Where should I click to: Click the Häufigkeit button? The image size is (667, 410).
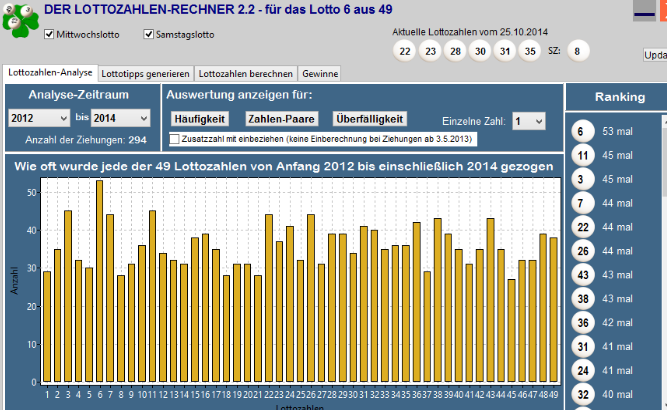pos(200,119)
